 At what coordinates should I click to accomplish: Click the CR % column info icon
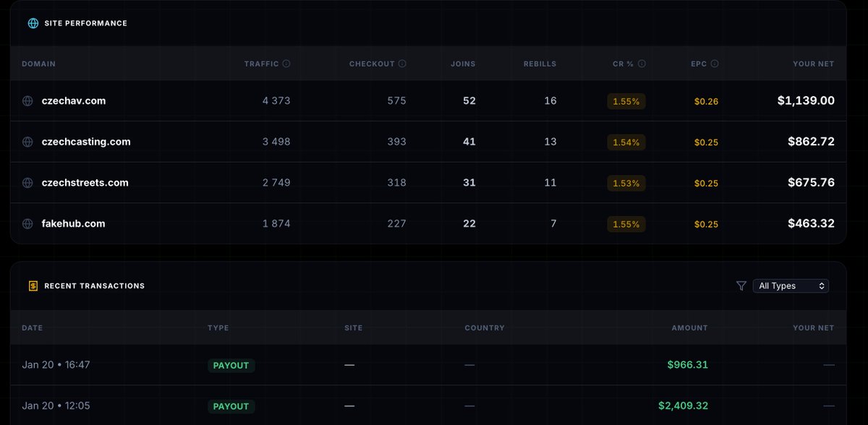point(642,64)
